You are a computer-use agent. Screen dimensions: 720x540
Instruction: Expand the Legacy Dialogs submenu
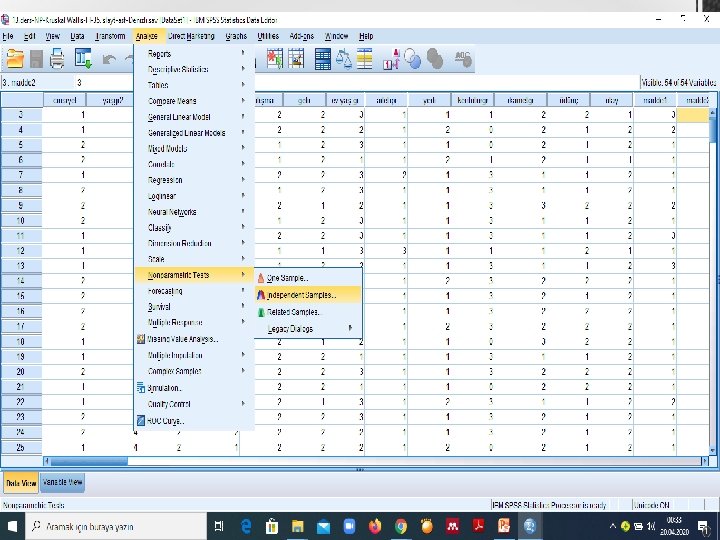click(x=308, y=329)
